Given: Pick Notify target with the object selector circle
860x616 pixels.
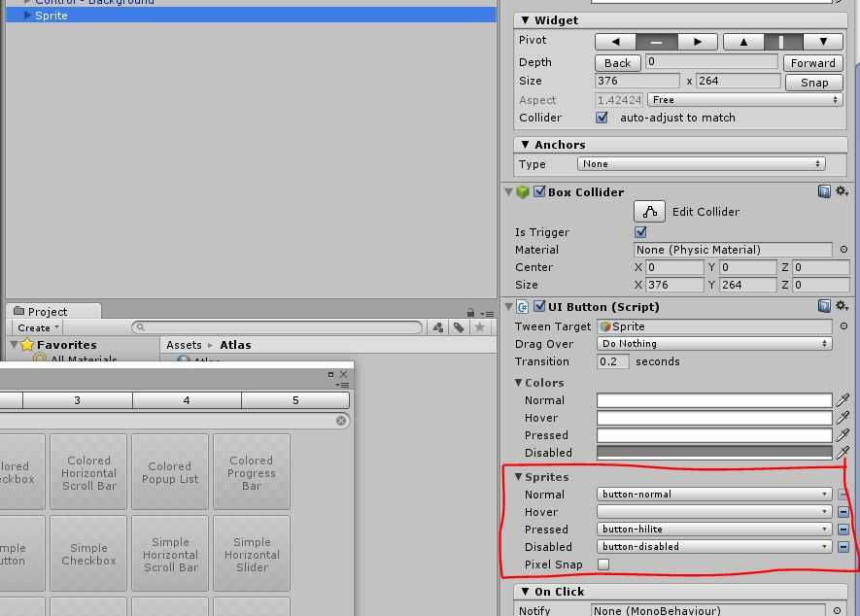Looking at the screenshot, I should pyautogui.click(x=837, y=610).
